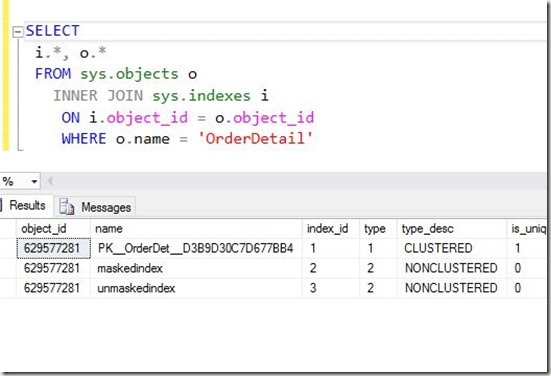This screenshot has width=551, height=376.
Task: Click the unmaskedindex name cell
Action: [196, 289]
